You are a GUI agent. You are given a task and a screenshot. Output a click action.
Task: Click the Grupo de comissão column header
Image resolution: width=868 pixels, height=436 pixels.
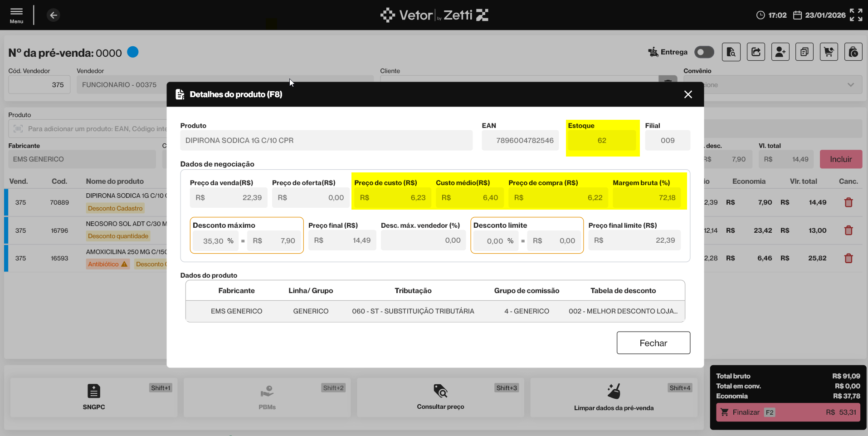tap(527, 291)
